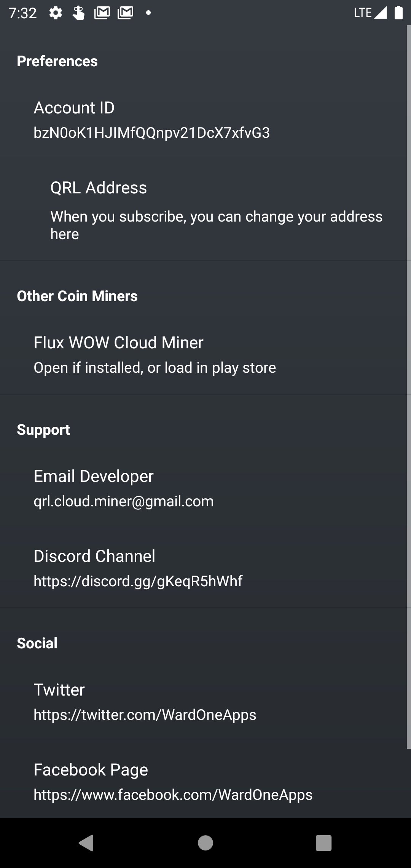Image resolution: width=411 pixels, height=868 pixels.
Task: Tap the Other Coin Miners header
Action: 77,296
